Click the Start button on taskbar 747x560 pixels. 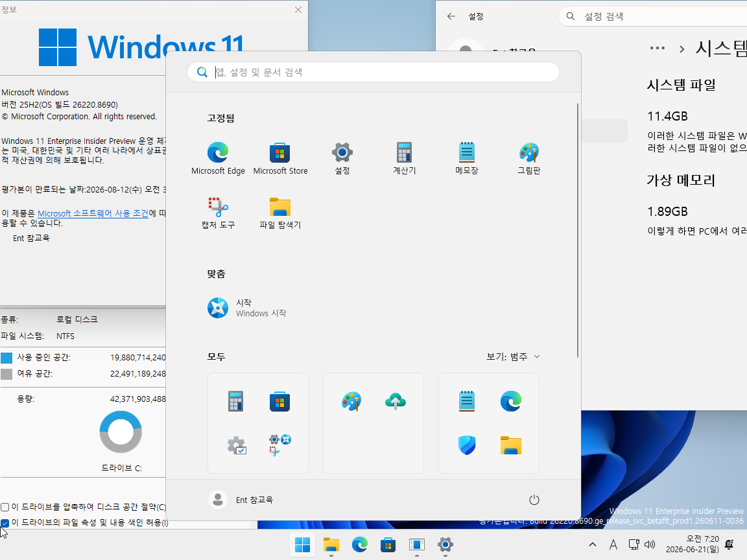coord(303,544)
